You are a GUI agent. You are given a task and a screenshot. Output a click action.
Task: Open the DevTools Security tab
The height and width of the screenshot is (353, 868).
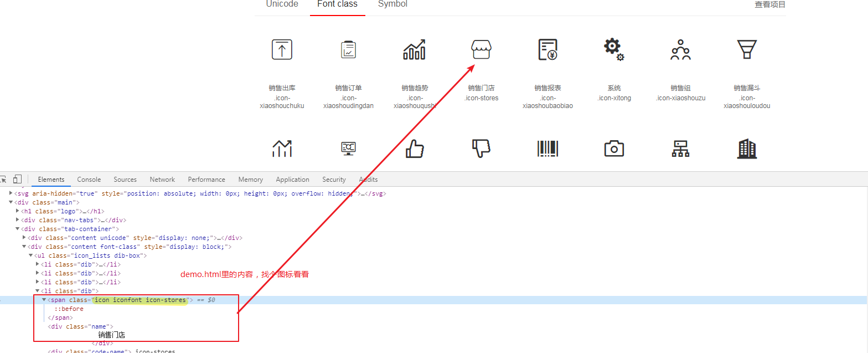point(334,180)
